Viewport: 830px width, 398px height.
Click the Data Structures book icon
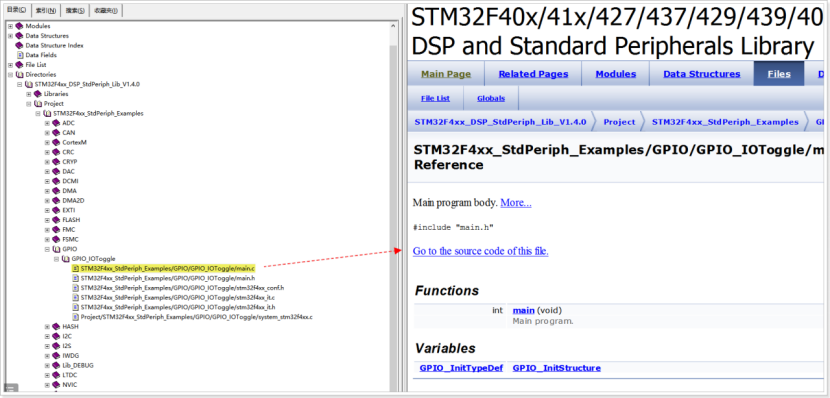(x=20, y=35)
